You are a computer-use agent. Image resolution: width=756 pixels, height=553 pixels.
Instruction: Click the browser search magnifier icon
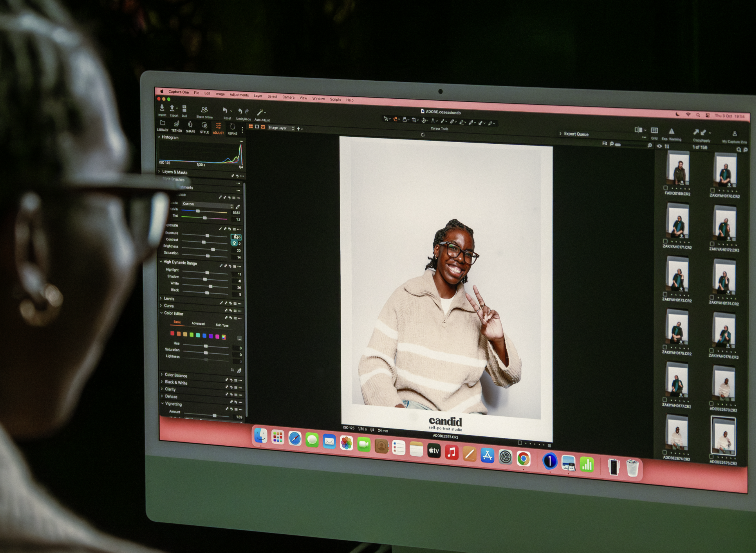[x=739, y=150]
